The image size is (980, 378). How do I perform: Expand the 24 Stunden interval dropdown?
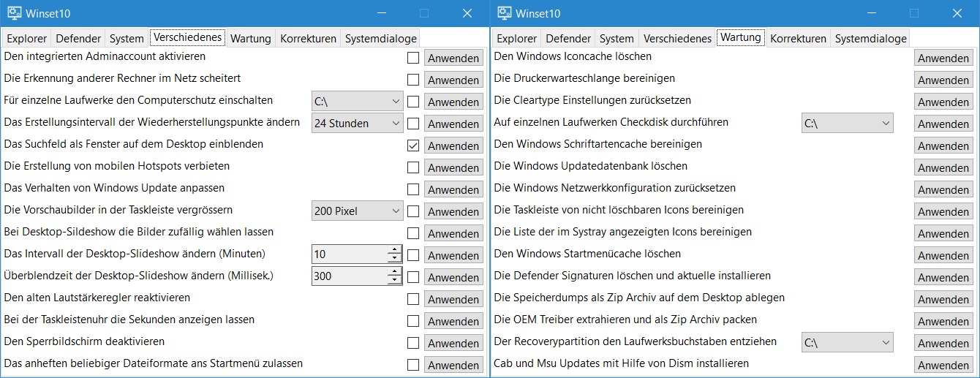point(358,124)
